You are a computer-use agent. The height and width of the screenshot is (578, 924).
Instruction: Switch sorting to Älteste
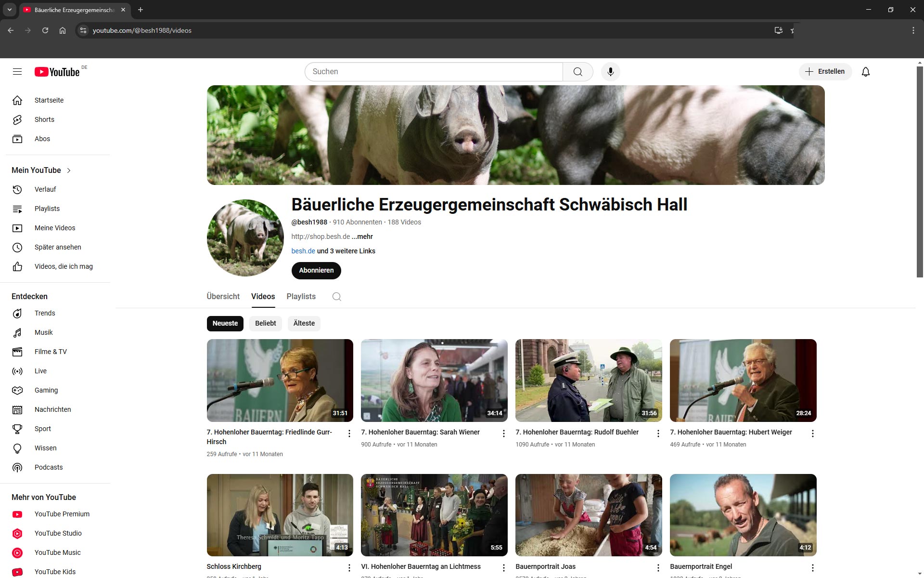point(303,323)
